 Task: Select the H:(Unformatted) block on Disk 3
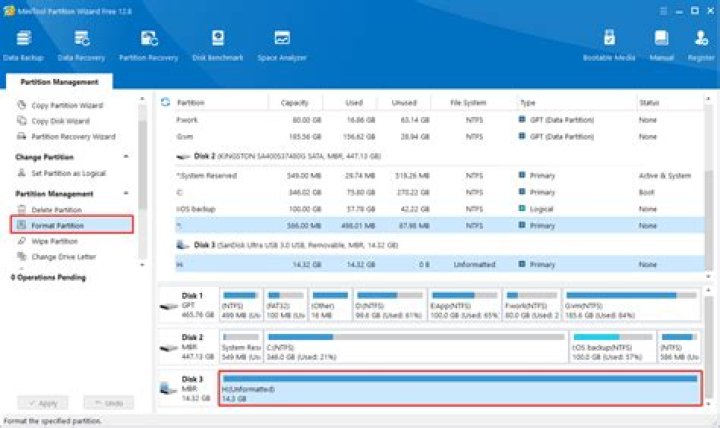460,389
